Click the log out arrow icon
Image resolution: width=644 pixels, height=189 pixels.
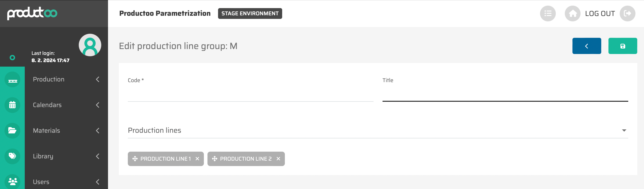(627, 13)
